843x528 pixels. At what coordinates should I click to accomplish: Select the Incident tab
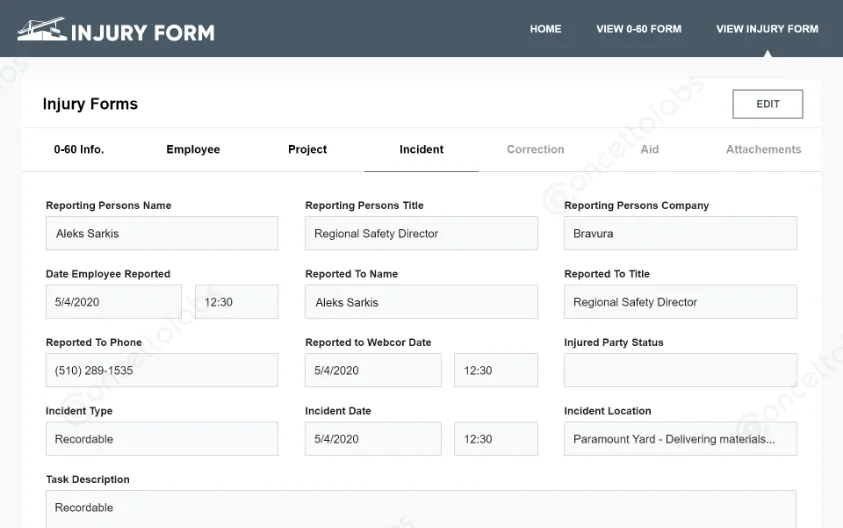421,150
